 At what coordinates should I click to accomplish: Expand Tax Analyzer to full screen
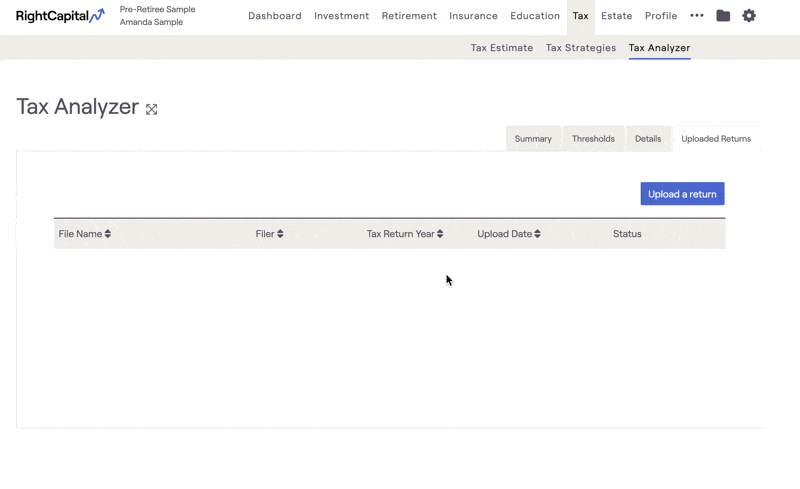[x=152, y=109]
